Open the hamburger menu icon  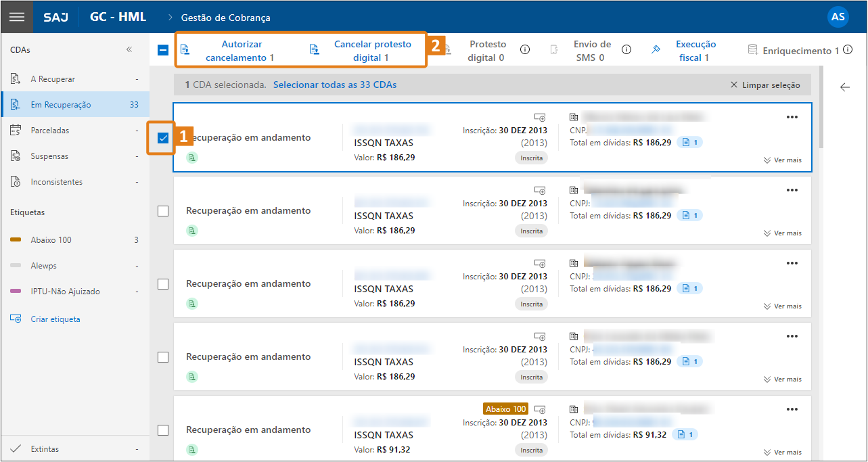[16, 17]
